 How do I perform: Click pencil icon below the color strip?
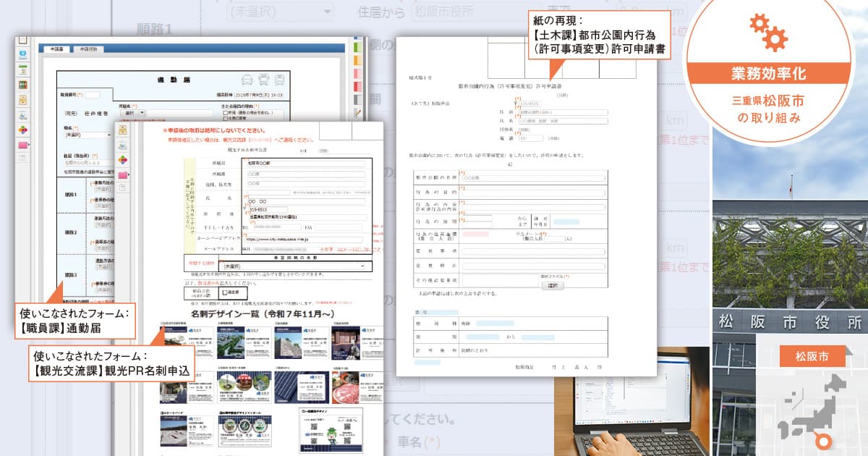(357, 114)
